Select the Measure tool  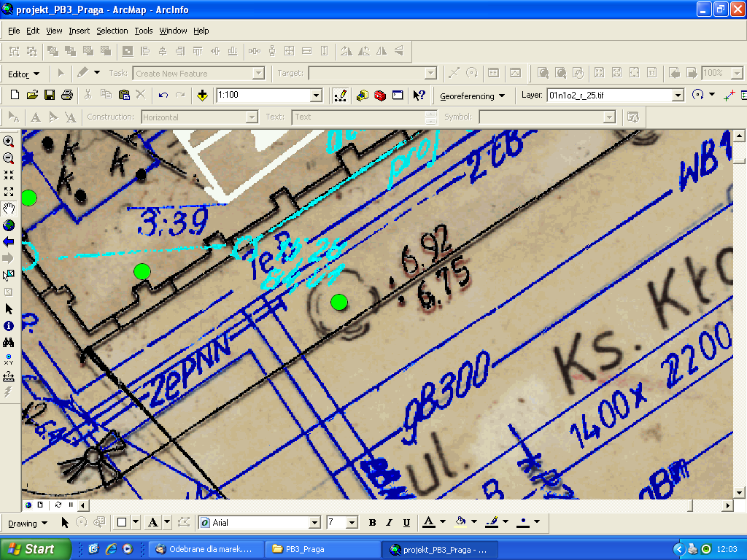(x=9, y=377)
